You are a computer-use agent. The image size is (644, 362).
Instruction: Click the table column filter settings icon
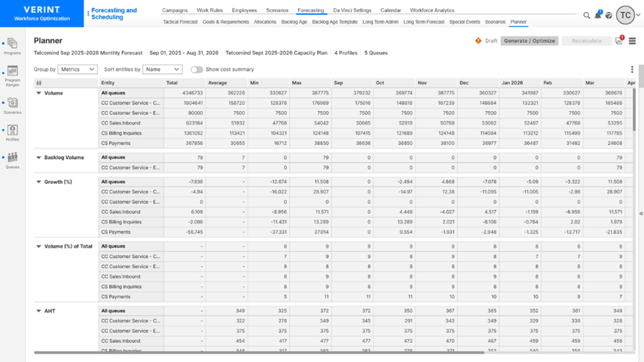[x=39, y=83]
